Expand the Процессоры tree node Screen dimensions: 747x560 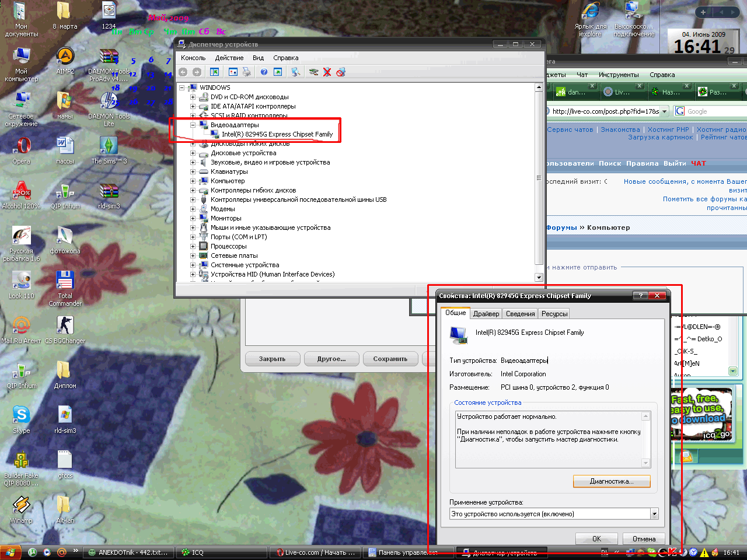(193, 246)
